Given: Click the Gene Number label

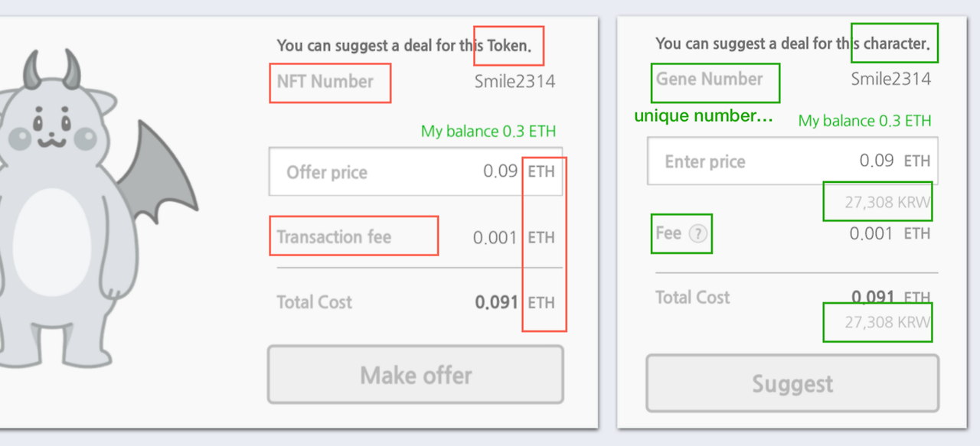Looking at the screenshot, I should tap(710, 79).
